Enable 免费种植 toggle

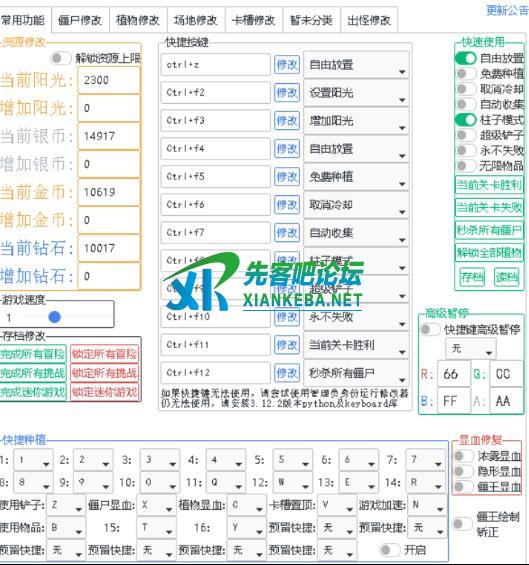(466, 74)
